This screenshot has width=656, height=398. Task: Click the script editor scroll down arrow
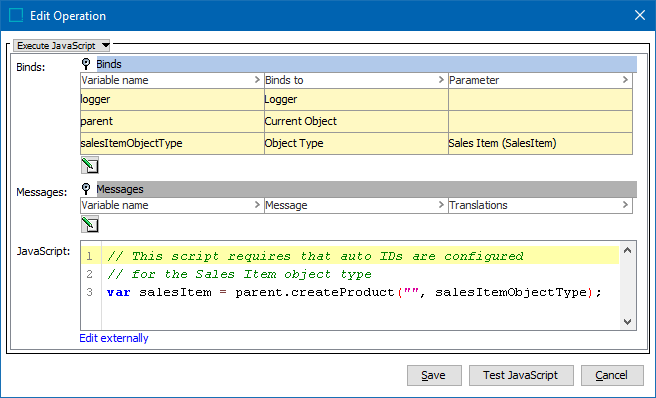pyautogui.click(x=627, y=321)
